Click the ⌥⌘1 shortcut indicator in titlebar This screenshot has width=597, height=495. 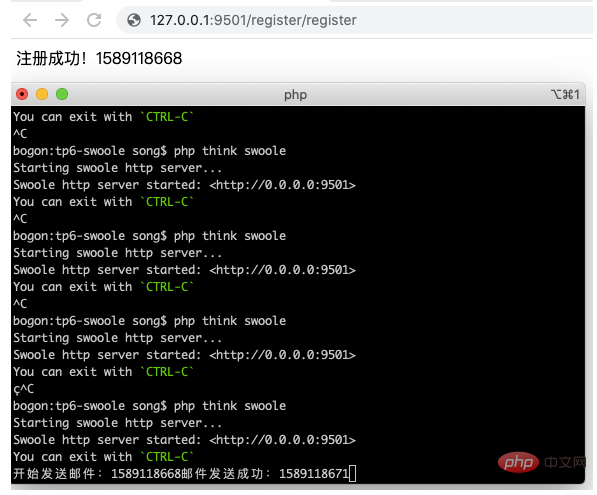pos(565,94)
